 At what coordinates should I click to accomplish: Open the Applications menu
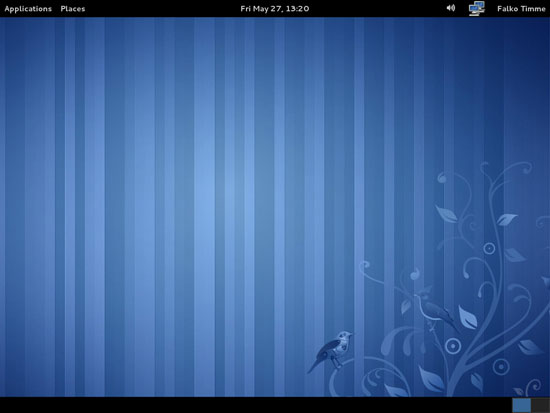pyautogui.click(x=28, y=9)
